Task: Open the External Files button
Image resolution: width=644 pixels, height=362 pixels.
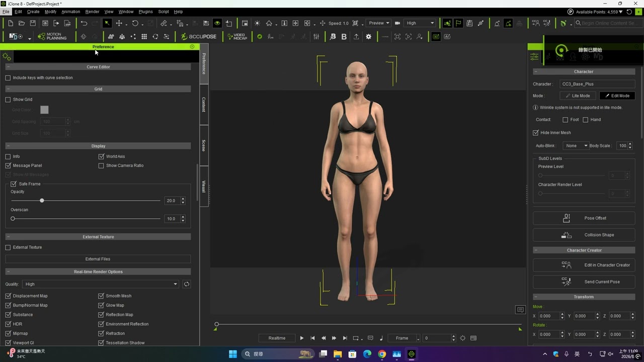Action: [98, 259]
